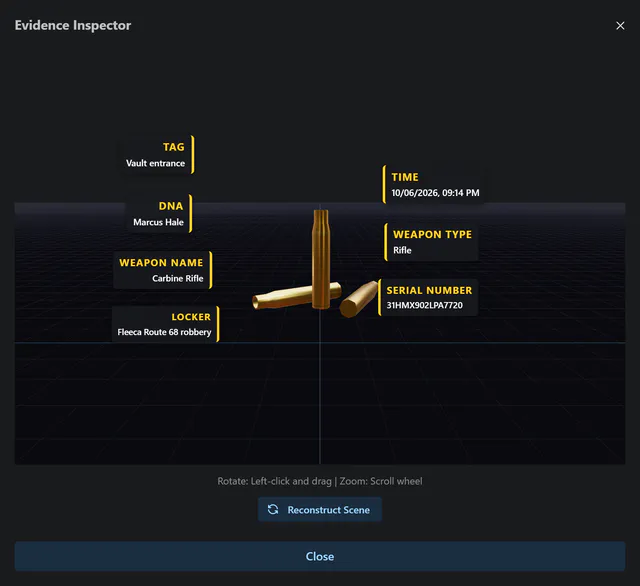Screen dimensions: 640x586
Task: Click the refresh icon in Reconstruct Scene
Action: point(273,509)
